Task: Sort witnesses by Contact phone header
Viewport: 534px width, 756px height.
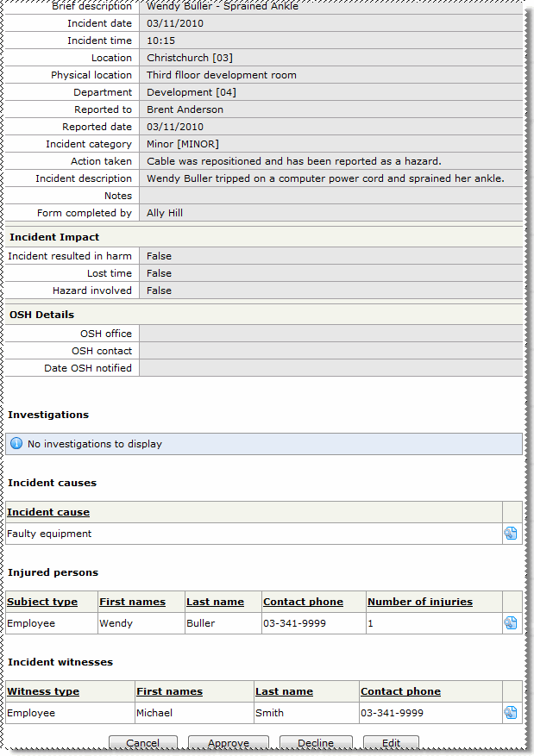Action: coord(400,691)
